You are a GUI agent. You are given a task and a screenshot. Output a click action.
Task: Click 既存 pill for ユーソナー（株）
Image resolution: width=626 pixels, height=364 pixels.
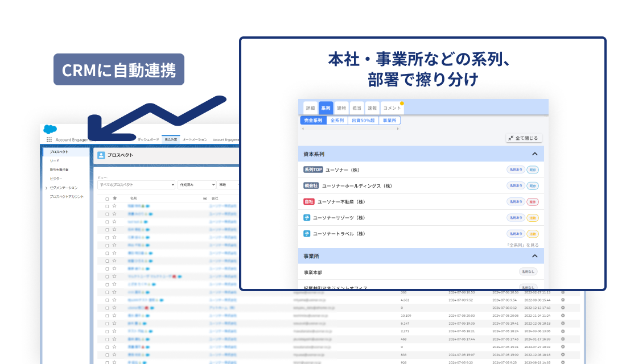[x=533, y=169]
